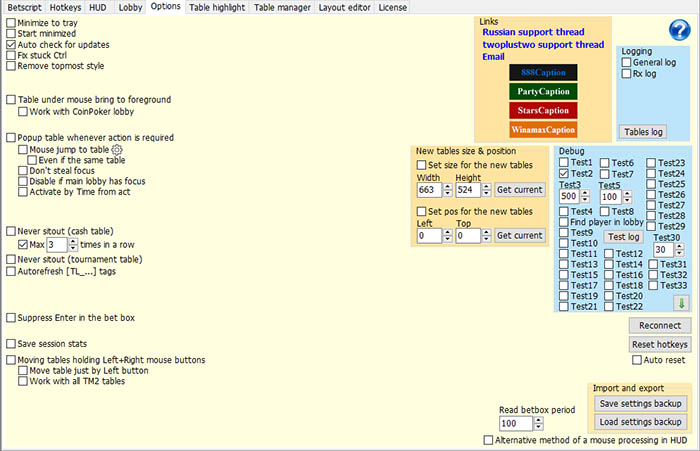Screen dimensions: 700x451
Task: Toggle the Test2 debug checkbox
Action: tap(564, 174)
